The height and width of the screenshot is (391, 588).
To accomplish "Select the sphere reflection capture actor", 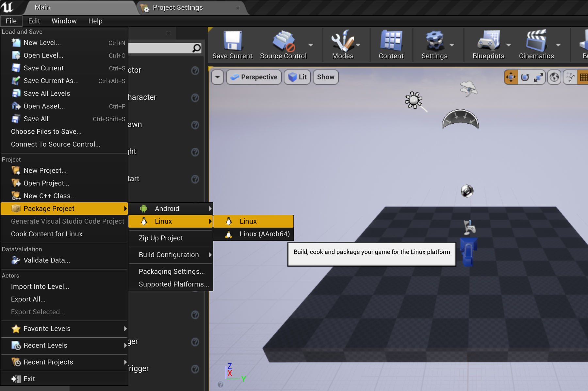I will point(467,191).
